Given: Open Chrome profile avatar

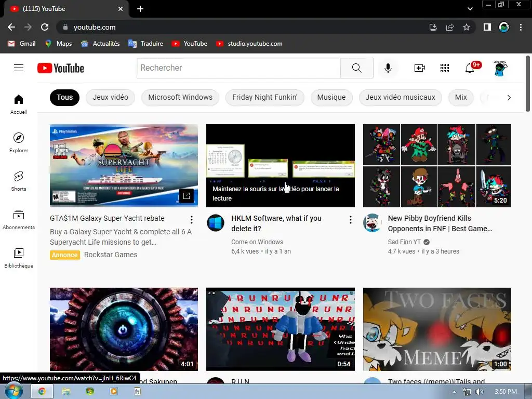Looking at the screenshot, I should (504, 27).
